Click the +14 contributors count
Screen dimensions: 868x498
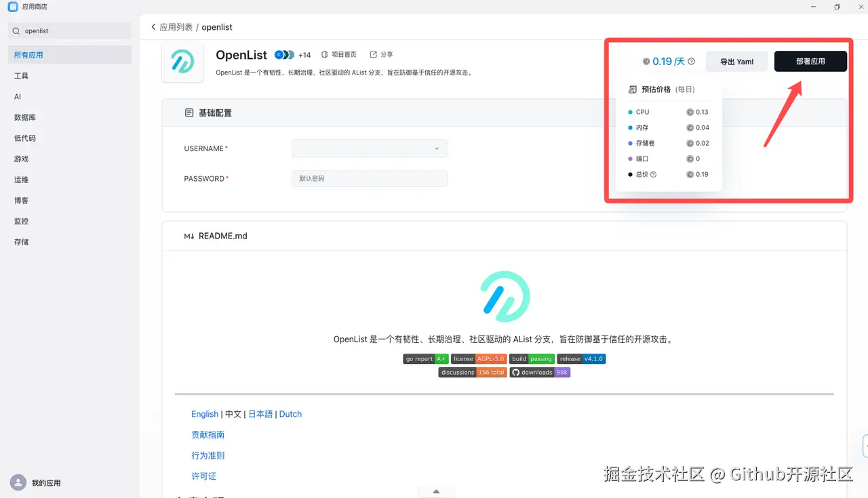304,55
